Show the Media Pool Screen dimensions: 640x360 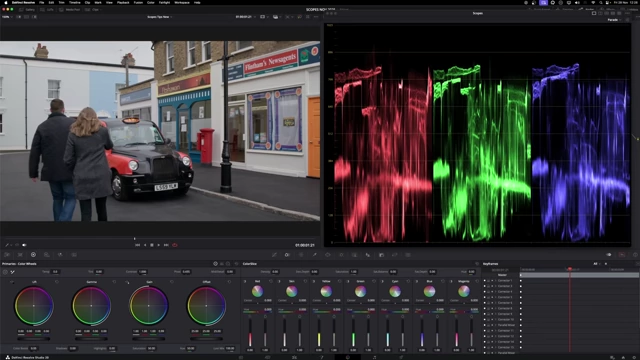(70, 9)
